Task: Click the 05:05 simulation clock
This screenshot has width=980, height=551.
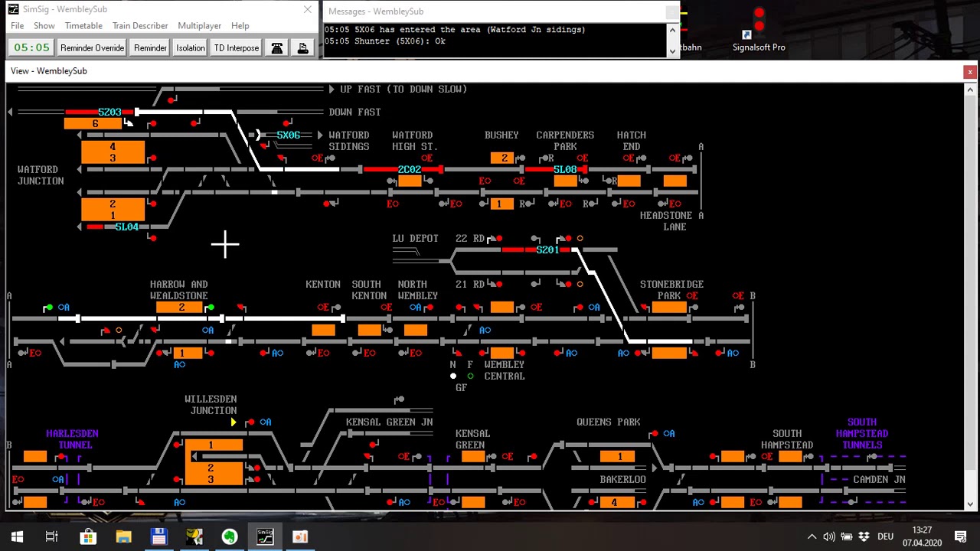Action: (x=31, y=47)
